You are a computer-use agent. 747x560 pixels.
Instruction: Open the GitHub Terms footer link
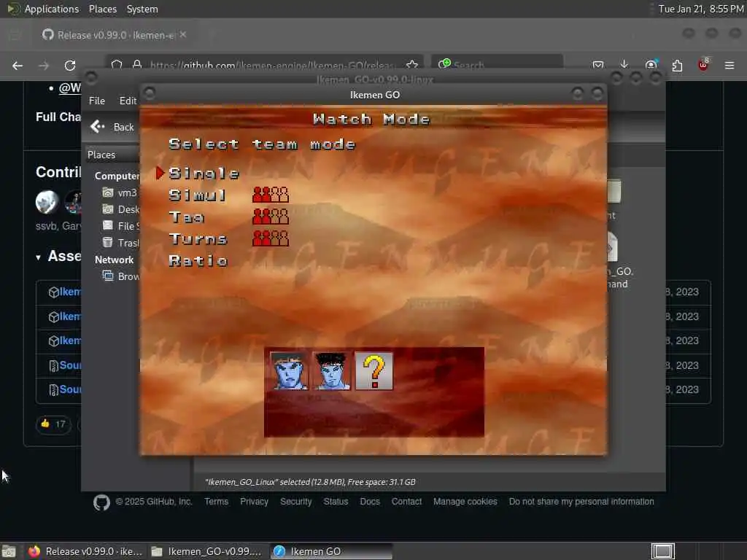click(x=216, y=502)
